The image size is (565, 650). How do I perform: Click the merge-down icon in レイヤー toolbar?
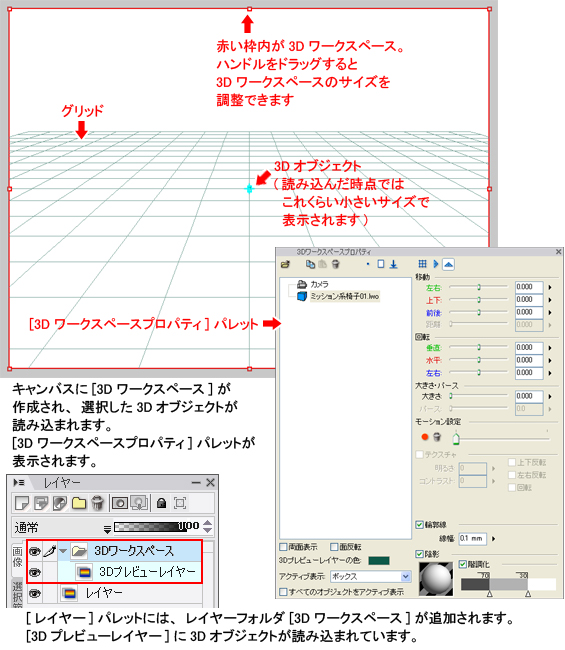(x=139, y=503)
